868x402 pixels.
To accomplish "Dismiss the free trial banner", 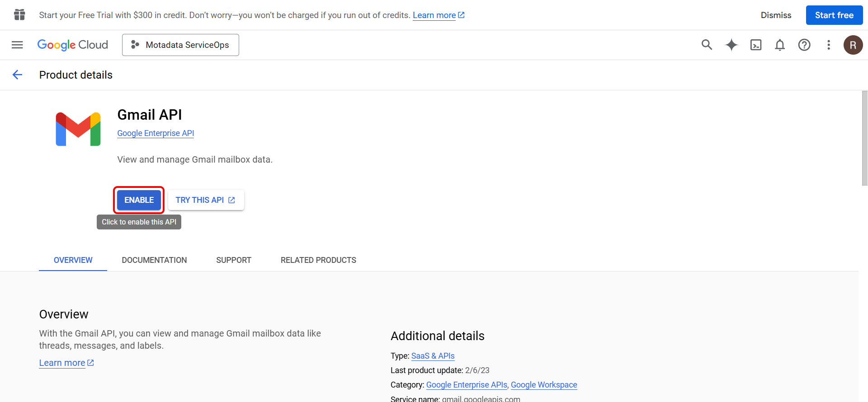I will tap(776, 15).
